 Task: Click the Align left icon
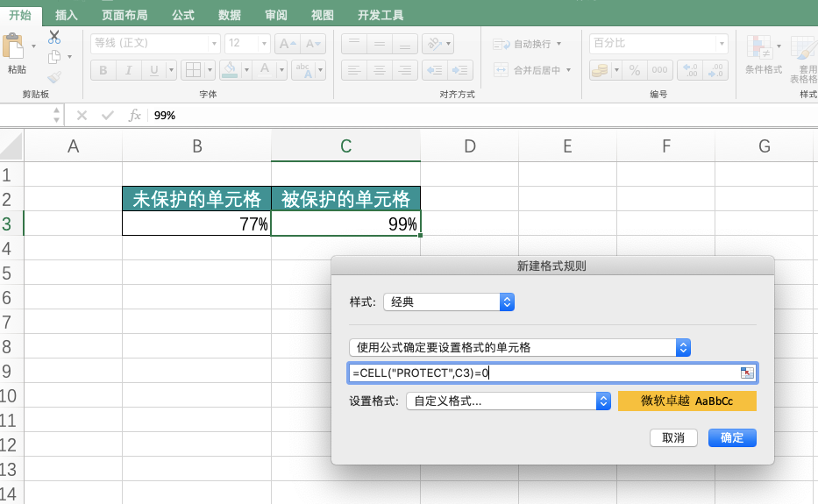pyautogui.click(x=354, y=70)
